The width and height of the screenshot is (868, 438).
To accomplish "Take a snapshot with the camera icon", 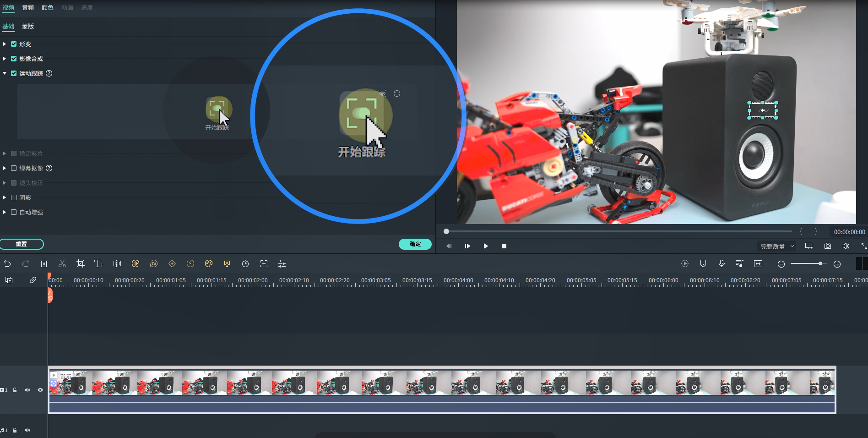I will click(x=828, y=246).
